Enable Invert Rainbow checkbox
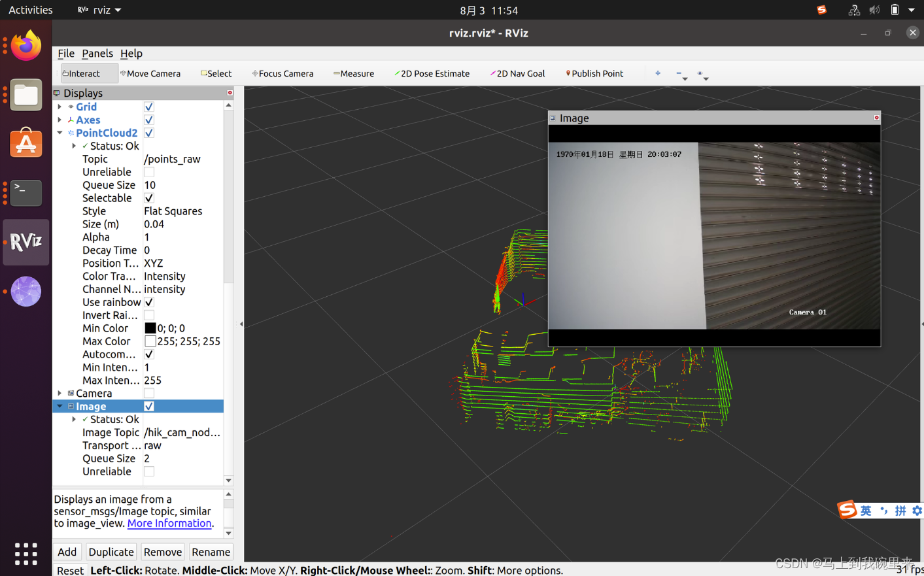 tap(149, 315)
